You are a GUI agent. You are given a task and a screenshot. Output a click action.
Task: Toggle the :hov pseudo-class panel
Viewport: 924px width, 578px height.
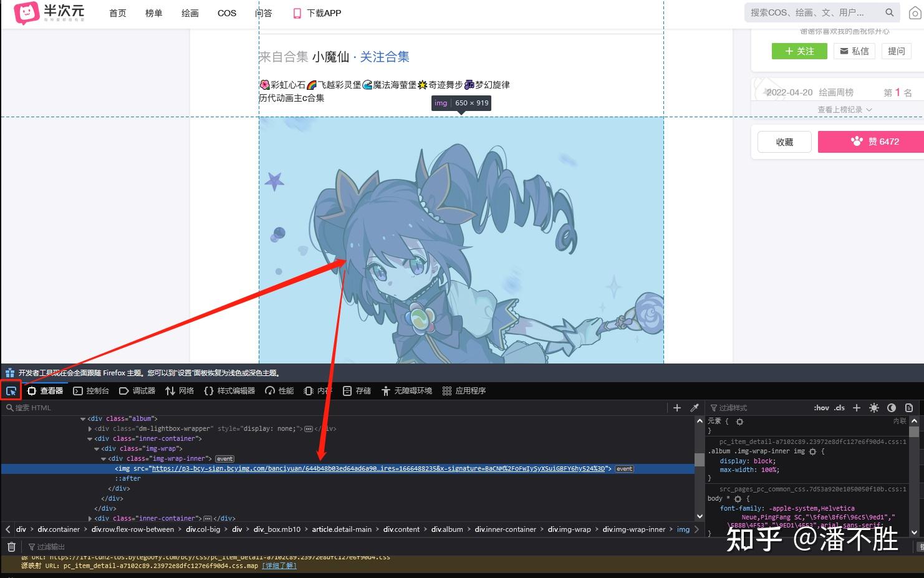point(821,408)
